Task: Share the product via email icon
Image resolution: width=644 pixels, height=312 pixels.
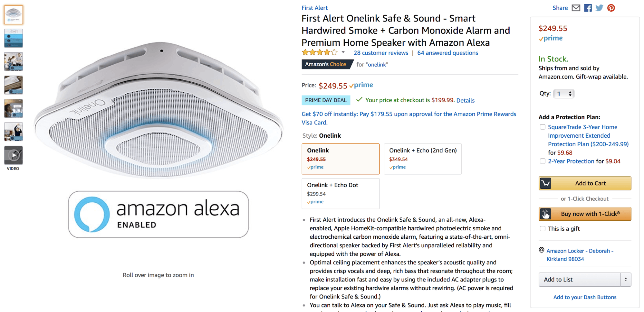Action: tap(576, 8)
